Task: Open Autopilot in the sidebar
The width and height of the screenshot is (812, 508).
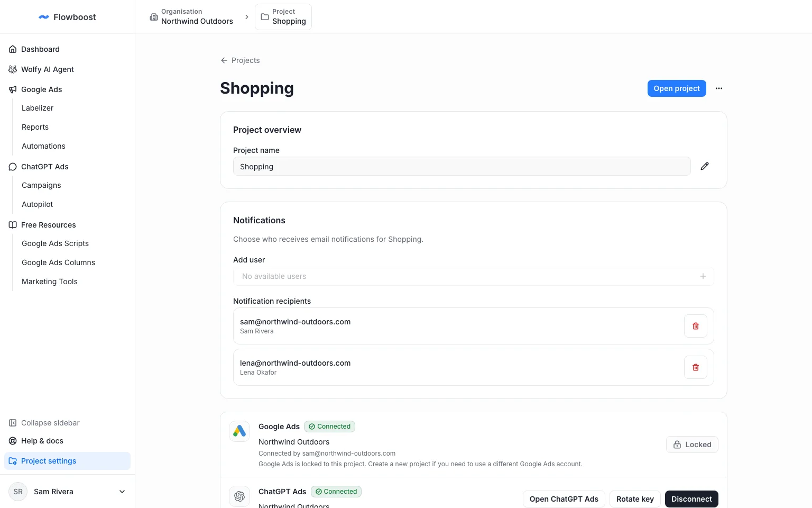Action: click(37, 204)
